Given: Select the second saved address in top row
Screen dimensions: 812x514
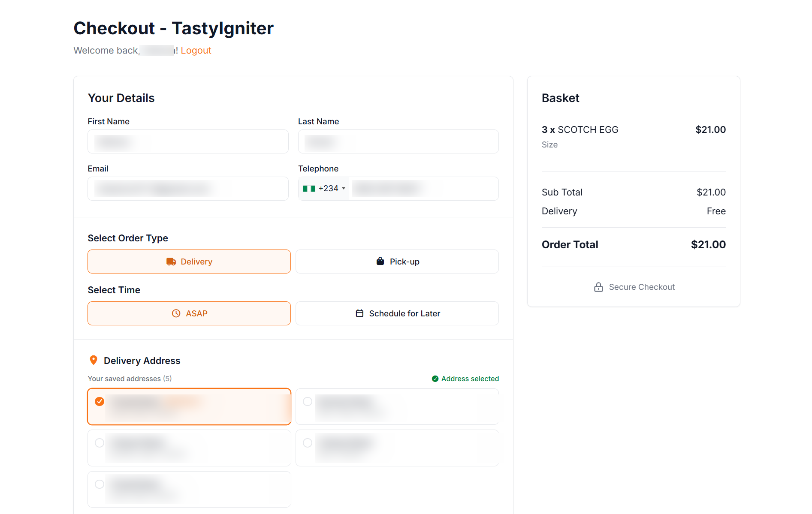Looking at the screenshot, I should [308, 402].
